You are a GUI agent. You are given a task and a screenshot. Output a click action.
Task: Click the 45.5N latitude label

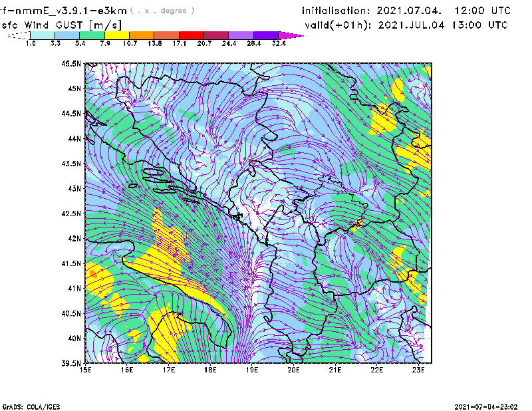pyautogui.click(x=72, y=63)
